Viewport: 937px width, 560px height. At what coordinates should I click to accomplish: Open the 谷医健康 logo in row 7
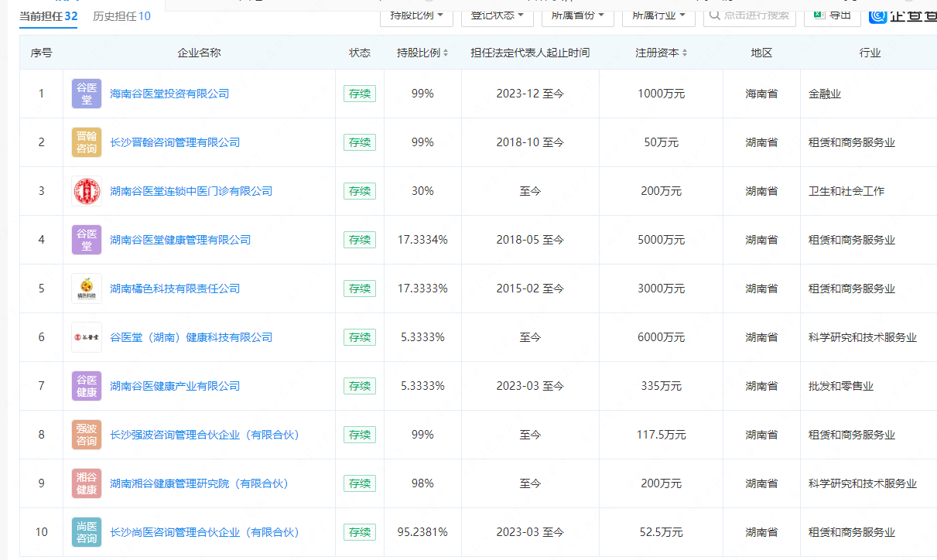(x=87, y=386)
